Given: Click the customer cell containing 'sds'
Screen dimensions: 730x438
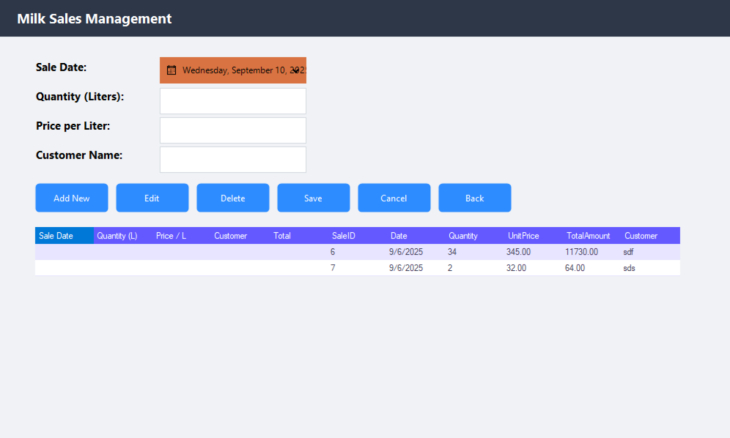Looking at the screenshot, I should 629,268.
